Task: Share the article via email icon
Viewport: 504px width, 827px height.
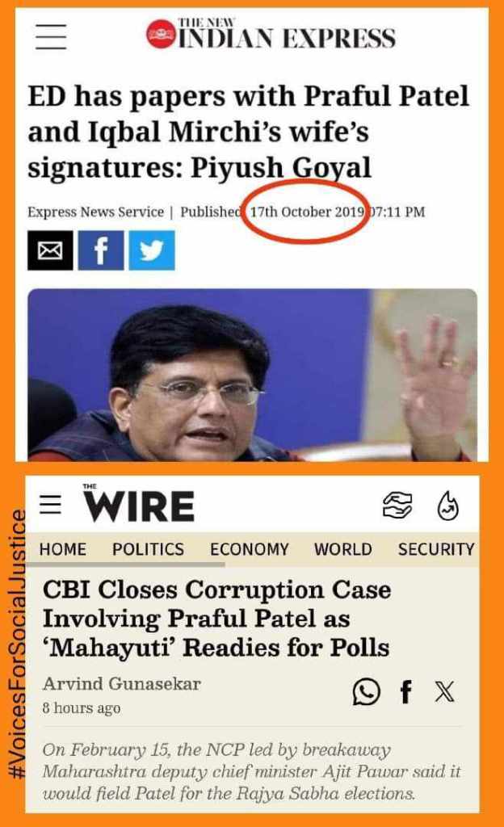Action: pos(50,250)
